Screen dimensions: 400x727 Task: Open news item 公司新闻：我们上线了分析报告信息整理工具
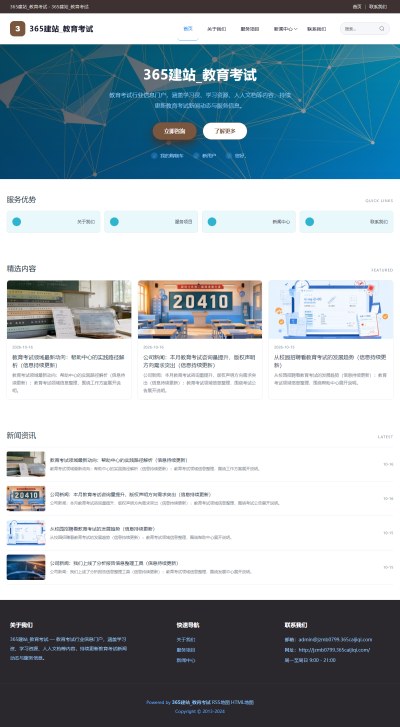point(114,563)
